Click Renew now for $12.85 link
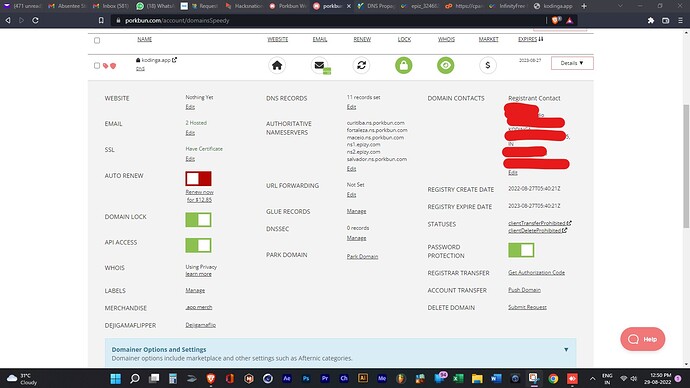 click(199, 196)
